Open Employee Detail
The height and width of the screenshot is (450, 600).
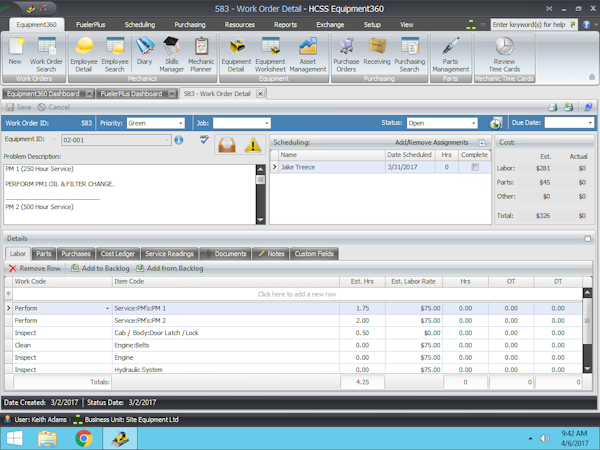(84, 55)
